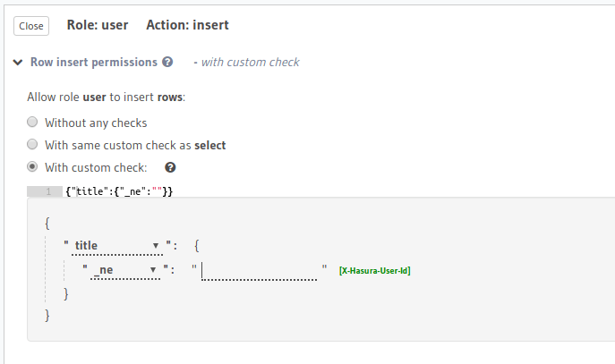
Task: Open help icon beside Row insert permissions
Action: click(x=167, y=63)
